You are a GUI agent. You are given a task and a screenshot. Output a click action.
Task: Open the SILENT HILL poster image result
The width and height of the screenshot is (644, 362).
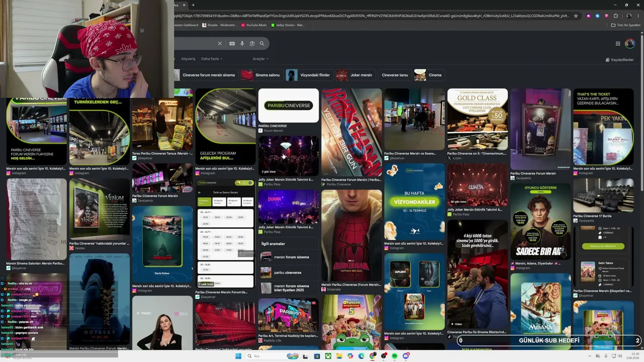coord(603,127)
